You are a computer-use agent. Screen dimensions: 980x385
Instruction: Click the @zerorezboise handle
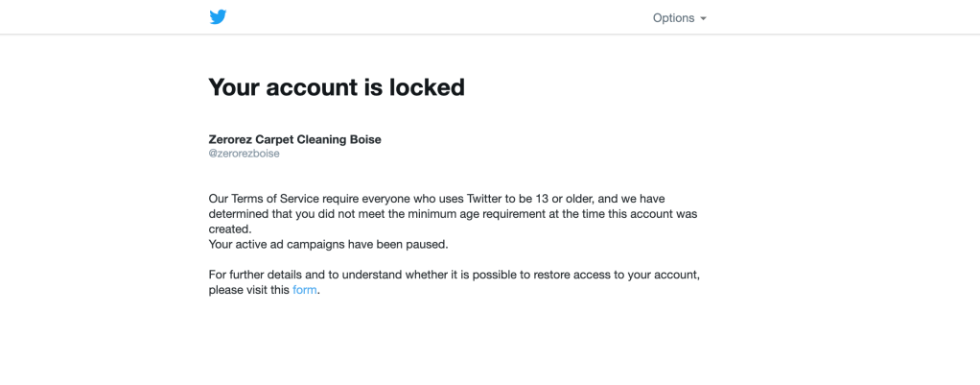[244, 154]
